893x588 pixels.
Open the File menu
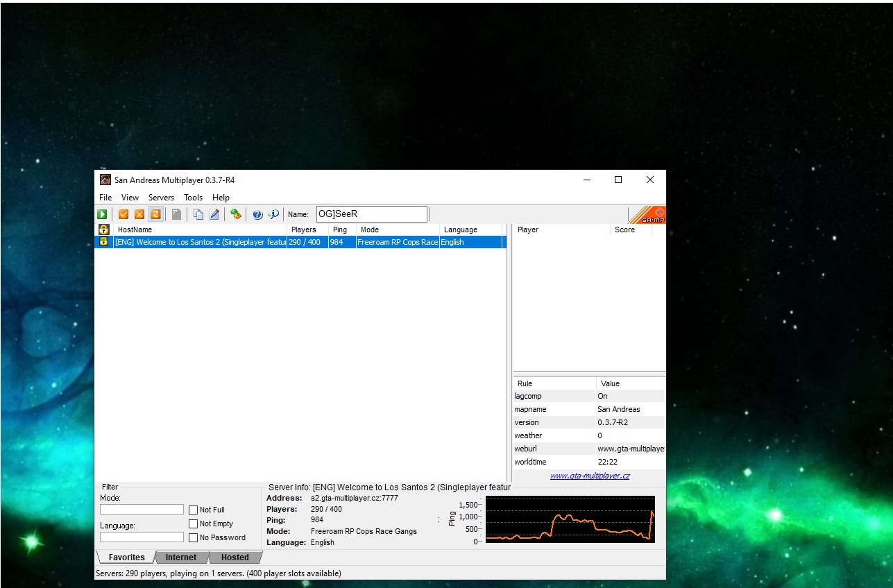coord(105,198)
